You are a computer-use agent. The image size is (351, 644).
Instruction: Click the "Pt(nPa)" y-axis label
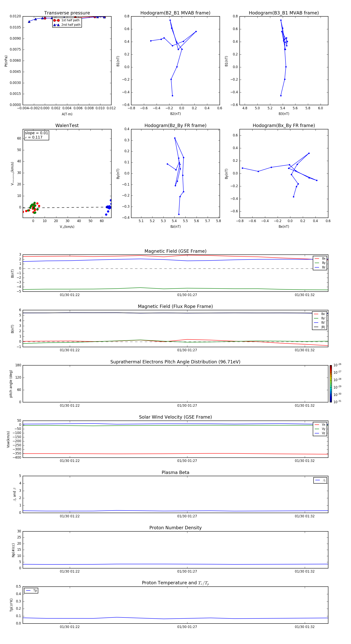click(x=6, y=61)
